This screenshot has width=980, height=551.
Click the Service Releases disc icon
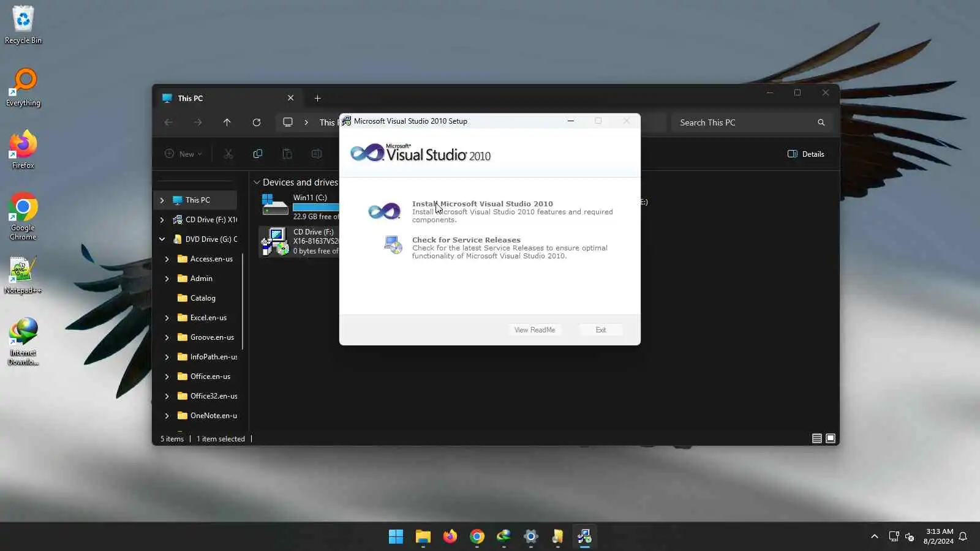393,244
